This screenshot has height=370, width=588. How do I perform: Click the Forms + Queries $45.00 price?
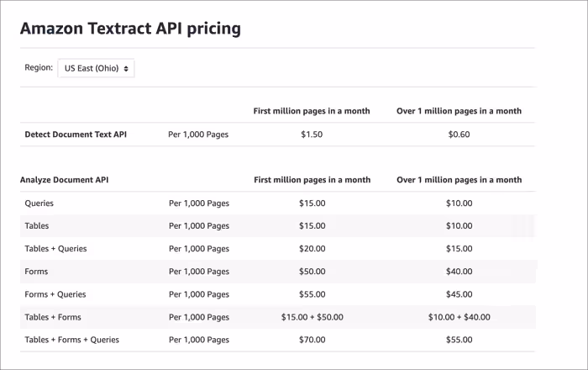pos(459,294)
